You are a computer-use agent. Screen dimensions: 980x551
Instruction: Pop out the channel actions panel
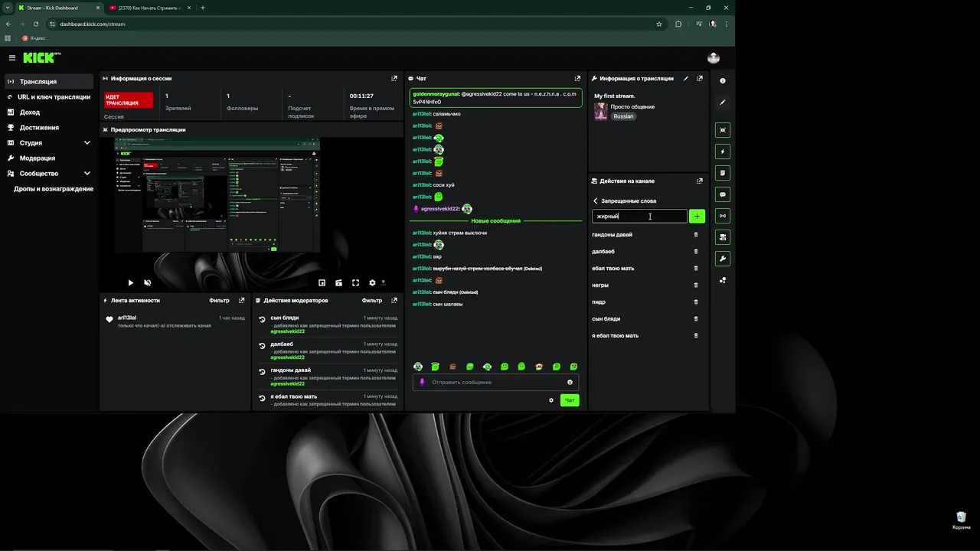click(x=700, y=181)
